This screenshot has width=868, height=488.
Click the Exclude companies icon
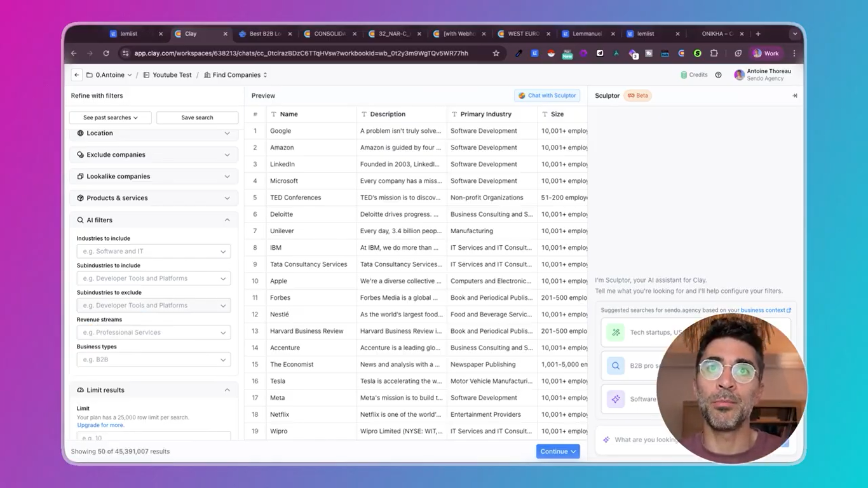[80, 154]
